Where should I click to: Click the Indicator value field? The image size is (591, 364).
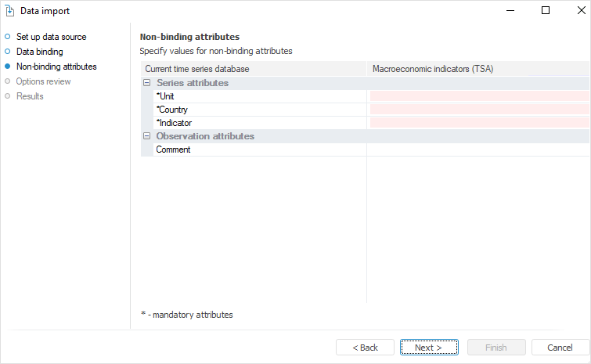pyautogui.click(x=479, y=123)
